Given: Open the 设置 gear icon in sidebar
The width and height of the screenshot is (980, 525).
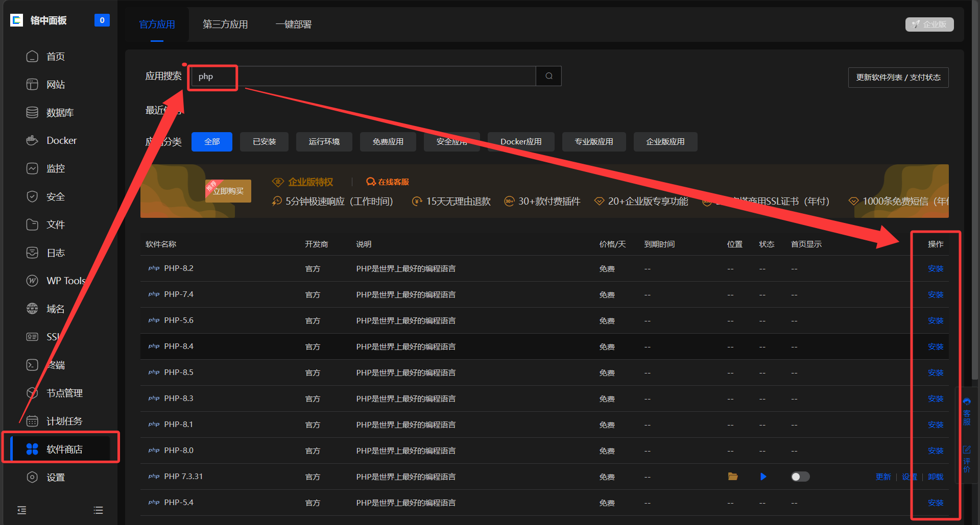Looking at the screenshot, I should click(x=32, y=477).
